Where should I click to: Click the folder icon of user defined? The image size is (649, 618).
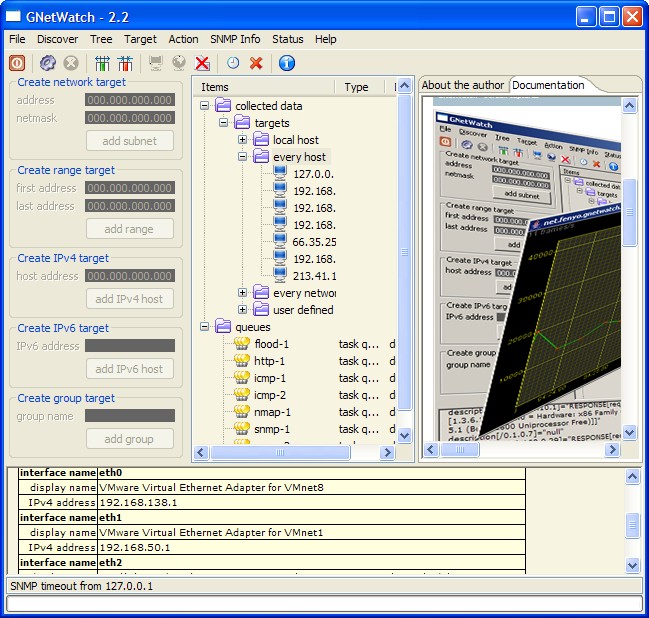coord(261,309)
